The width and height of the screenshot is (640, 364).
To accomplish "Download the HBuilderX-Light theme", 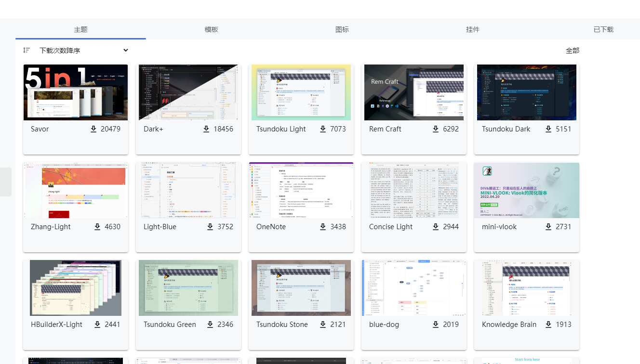I will click(97, 325).
